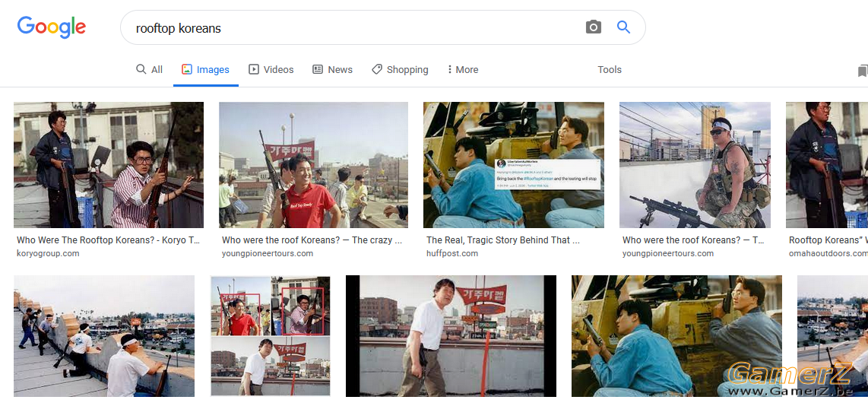Viewport: 868px width, 403px height.
Task: Click the huffpost.com source link
Action: (452, 253)
